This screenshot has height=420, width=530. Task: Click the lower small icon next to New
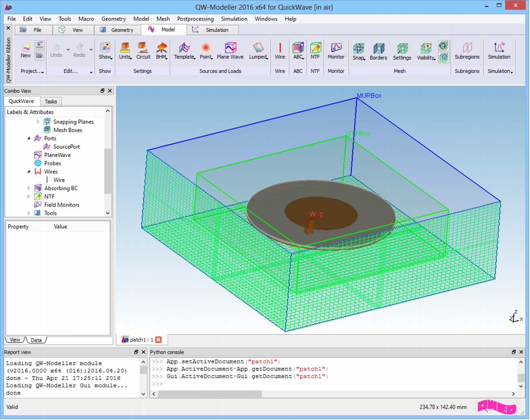point(39,55)
